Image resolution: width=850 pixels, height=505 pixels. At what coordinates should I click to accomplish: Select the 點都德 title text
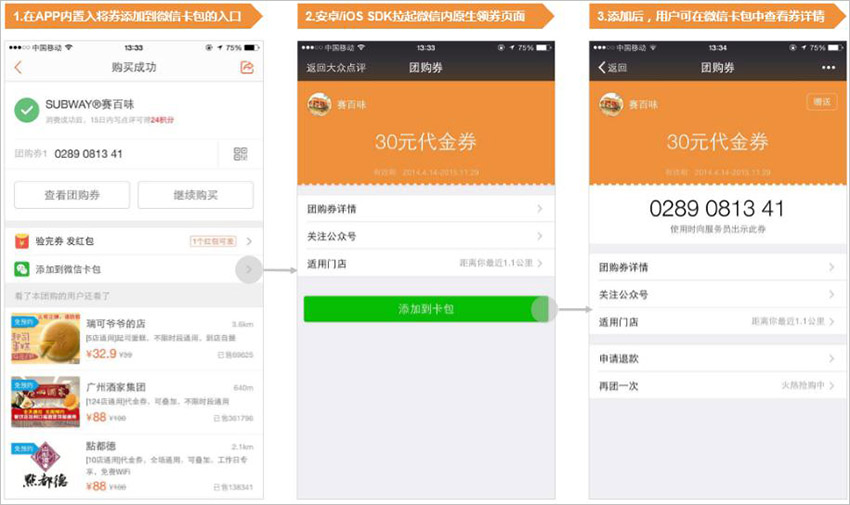click(101, 446)
